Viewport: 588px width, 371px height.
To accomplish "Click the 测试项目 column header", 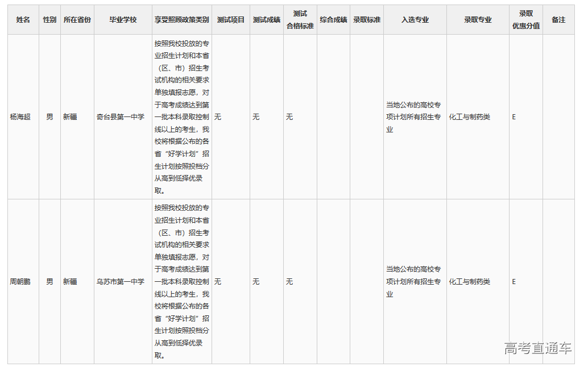I will coord(230,19).
